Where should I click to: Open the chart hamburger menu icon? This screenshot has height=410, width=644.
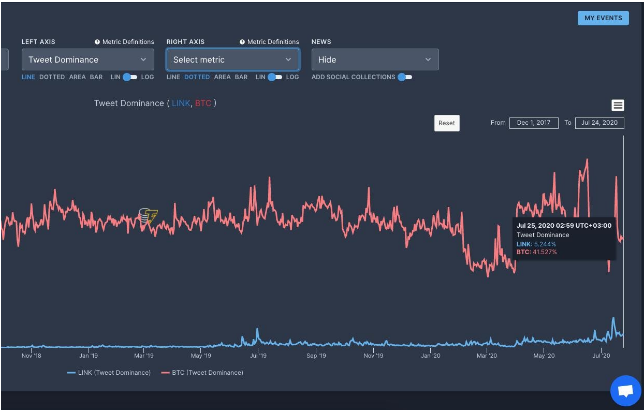point(618,105)
